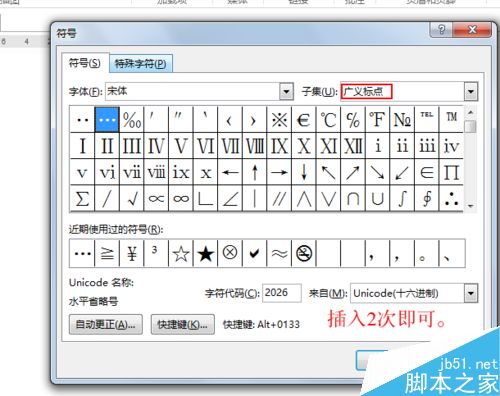The height and width of the screenshot is (396, 500).
Task: Select the degree Fahrenheit ℉ symbol
Action: 377,119
